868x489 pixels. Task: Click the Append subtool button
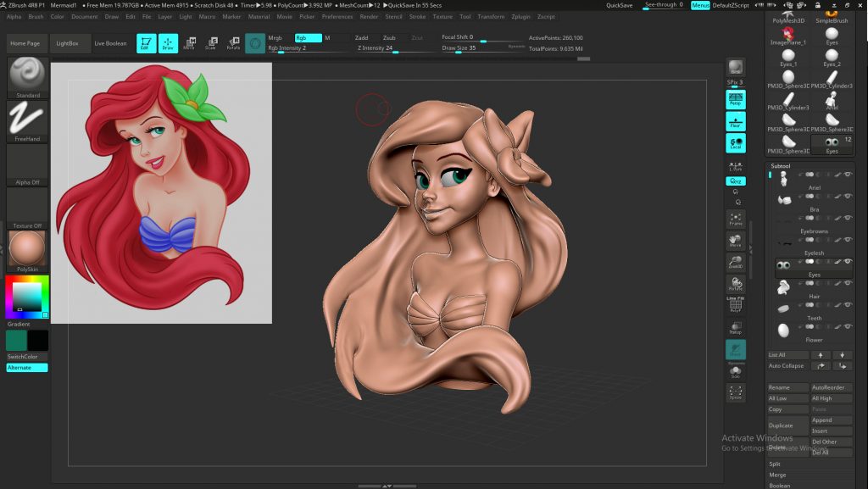point(832,420)
